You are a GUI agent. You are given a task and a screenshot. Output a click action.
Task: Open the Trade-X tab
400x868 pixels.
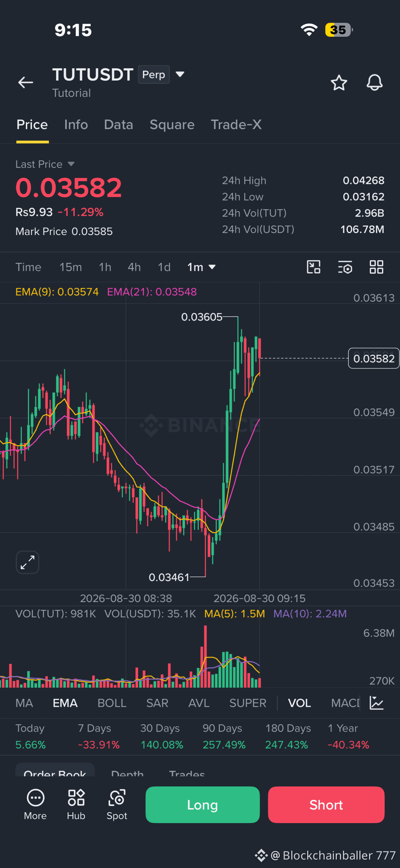(x=236, y=125)
